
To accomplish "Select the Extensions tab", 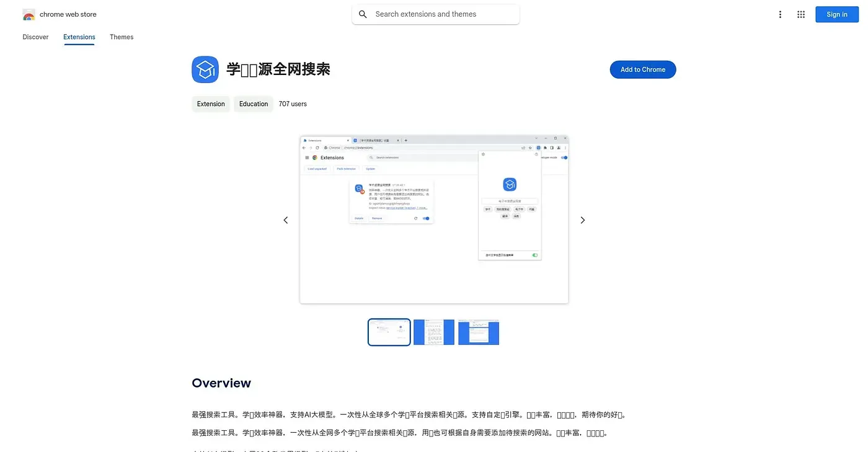I will (79, 37).
